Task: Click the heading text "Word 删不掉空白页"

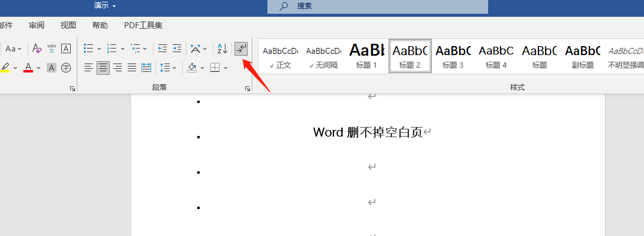Action: tap(368, 132)
